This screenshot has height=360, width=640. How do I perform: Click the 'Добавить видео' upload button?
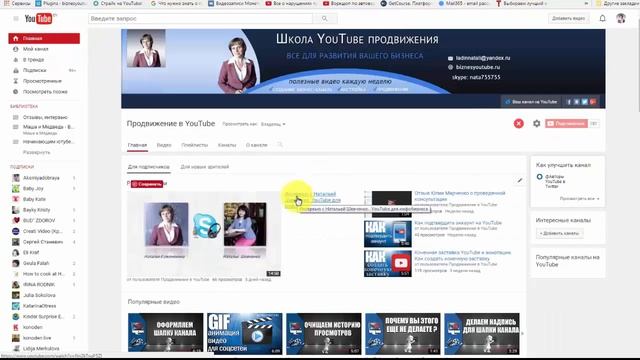(x=568, y=18)
